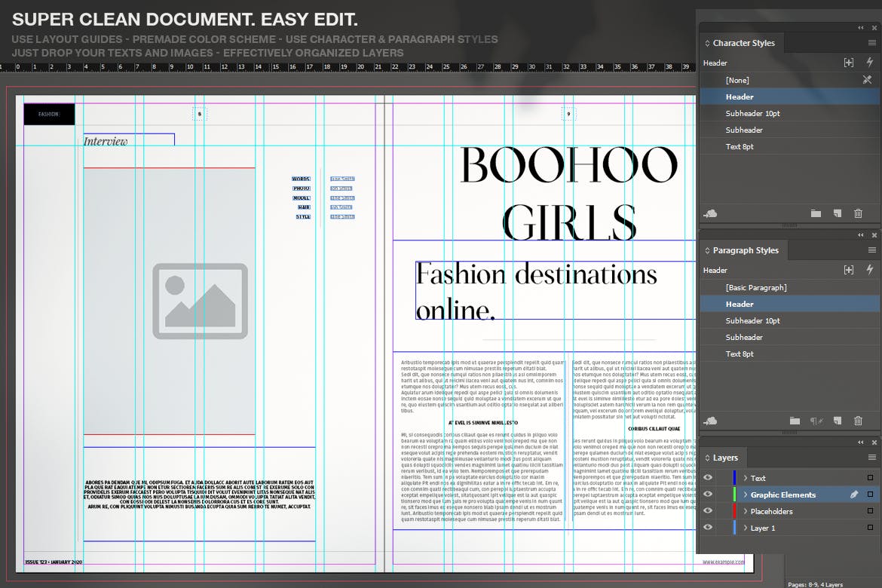The height and width of the screenshot is (588, 882).
Task: Open the Layers panel menu
Action: coord(872,458)
